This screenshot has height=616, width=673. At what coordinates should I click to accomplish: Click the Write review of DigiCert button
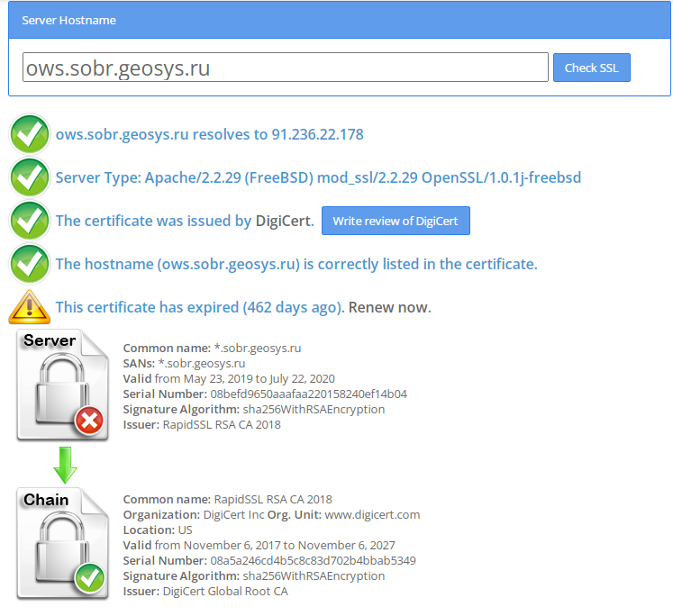click(x=396, y=222)
